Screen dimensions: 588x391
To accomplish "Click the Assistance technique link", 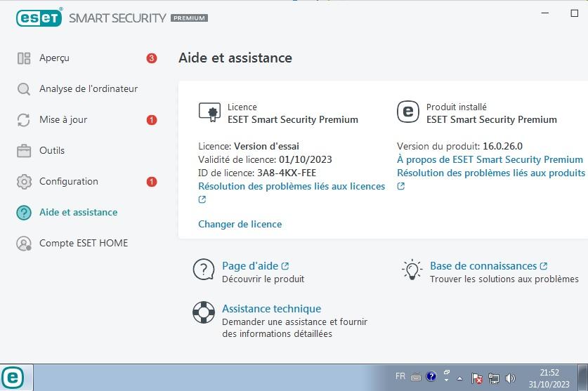I will point(271,309).
